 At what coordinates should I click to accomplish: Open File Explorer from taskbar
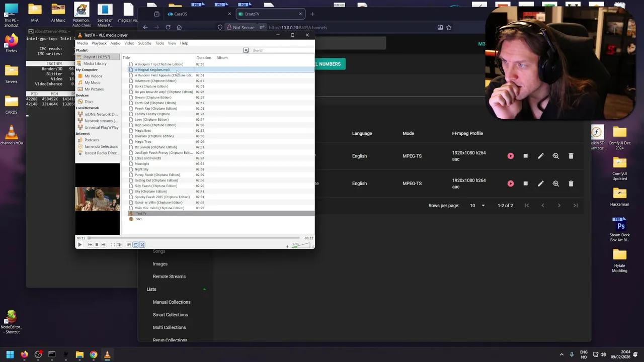click(x=79, y=355)
